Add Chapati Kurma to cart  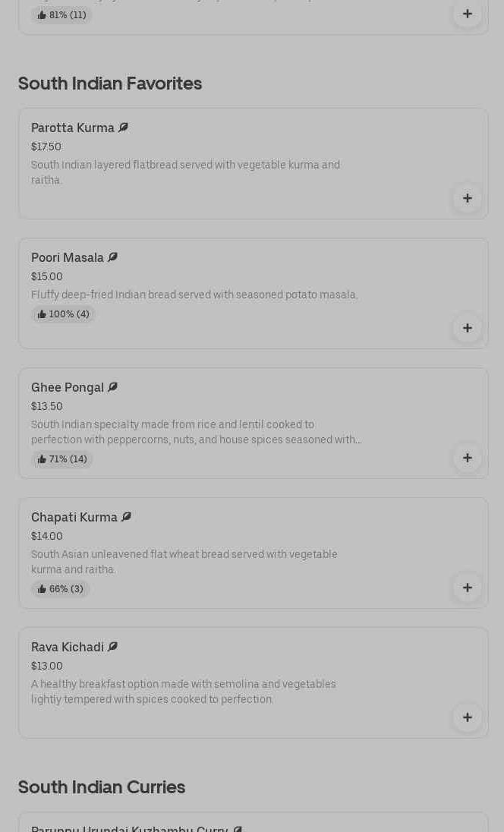pos(467,588)
